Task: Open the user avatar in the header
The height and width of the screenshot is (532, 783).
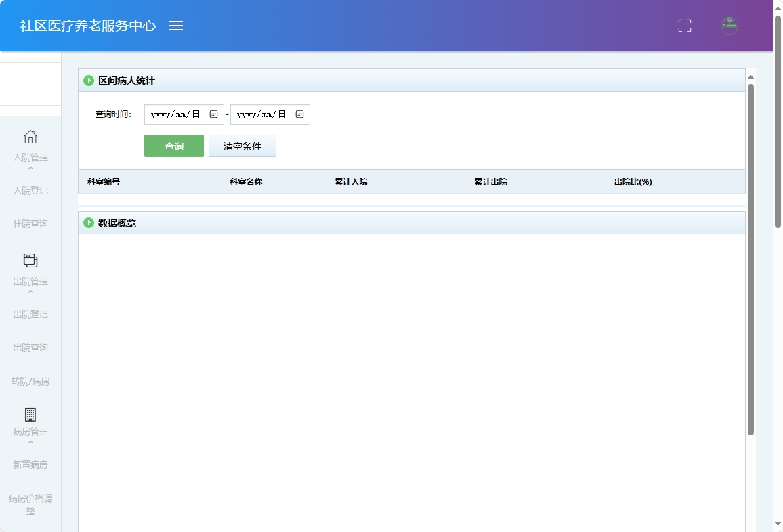Action: [729, 26]
